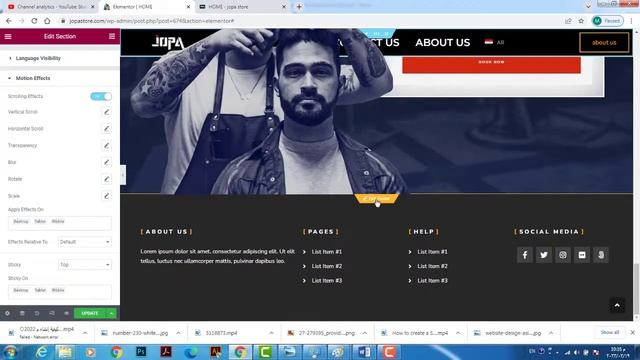Open the Elementor hamburger menu
Image resolution: width=640 pixels, height=360 pixels.
tap(8, 36)
